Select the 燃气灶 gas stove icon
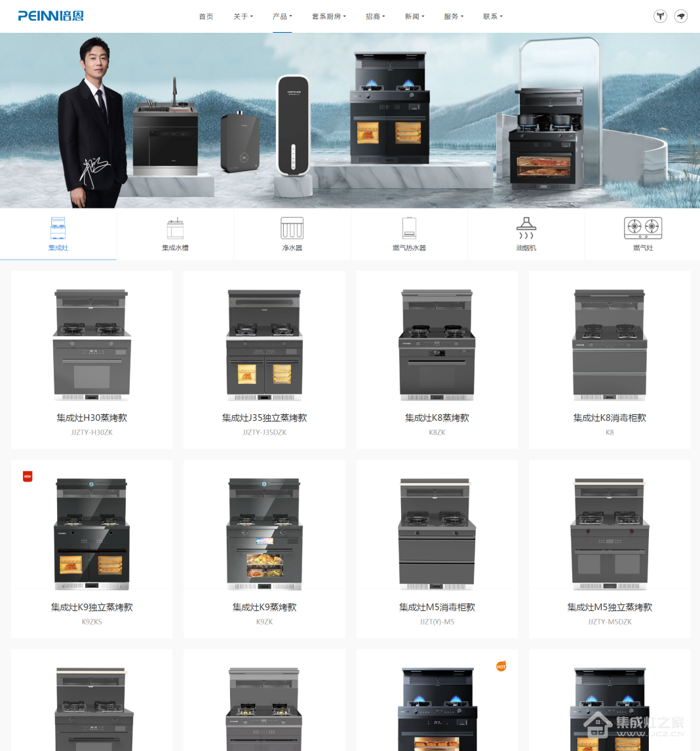This screenshot has width=700, height=751. click(x=643, y=228)
